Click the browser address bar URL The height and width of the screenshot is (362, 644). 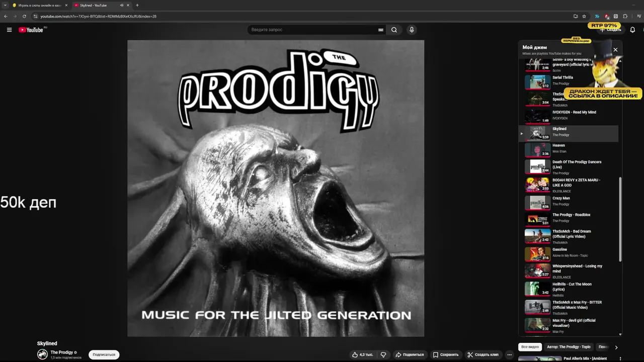(x=99, y=16)
